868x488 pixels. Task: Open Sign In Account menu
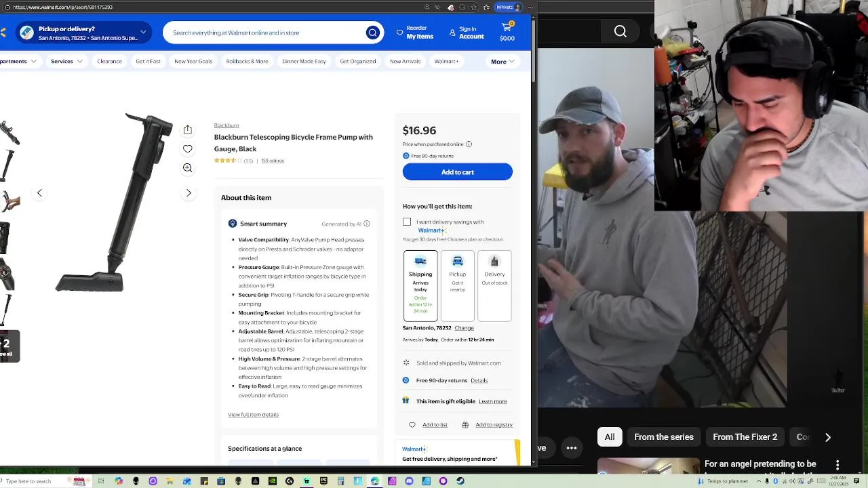pyautogui.click(x=467, y=33)
